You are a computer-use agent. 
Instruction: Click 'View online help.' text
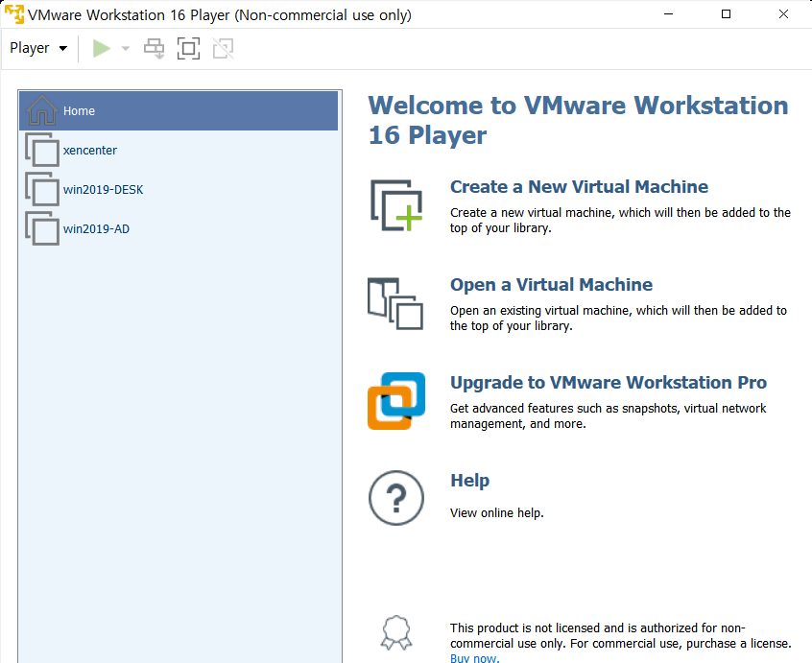click(x=496, y=513)
